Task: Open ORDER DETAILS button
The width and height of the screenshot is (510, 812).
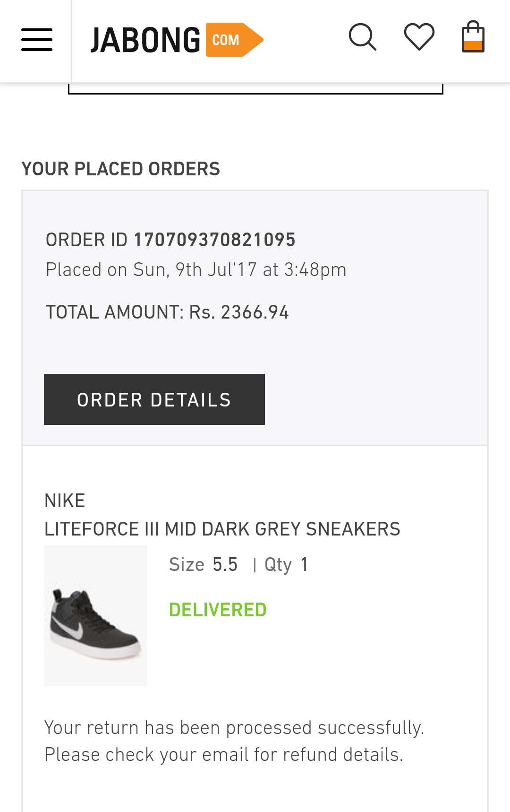Action: click(x=154, y=399)
